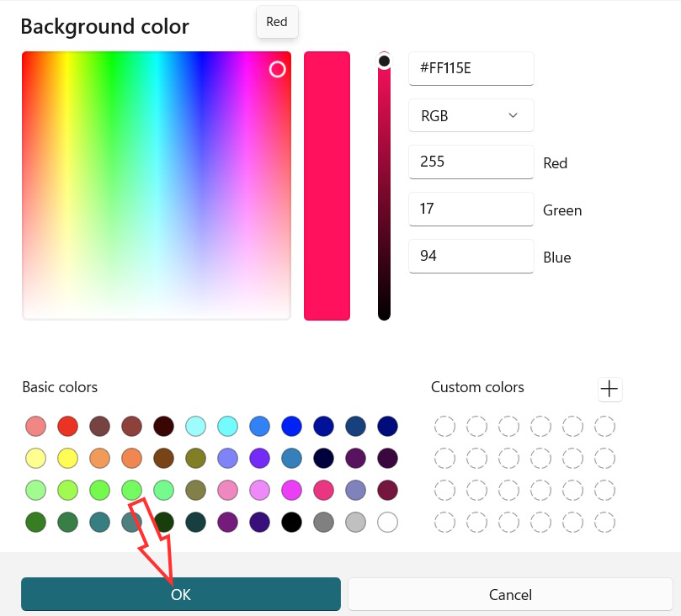Image resolution: width=681 pixels, height=616 pixels.
Task: Choose an empty Custom colors slot
Action: click(x=444, y=426)
